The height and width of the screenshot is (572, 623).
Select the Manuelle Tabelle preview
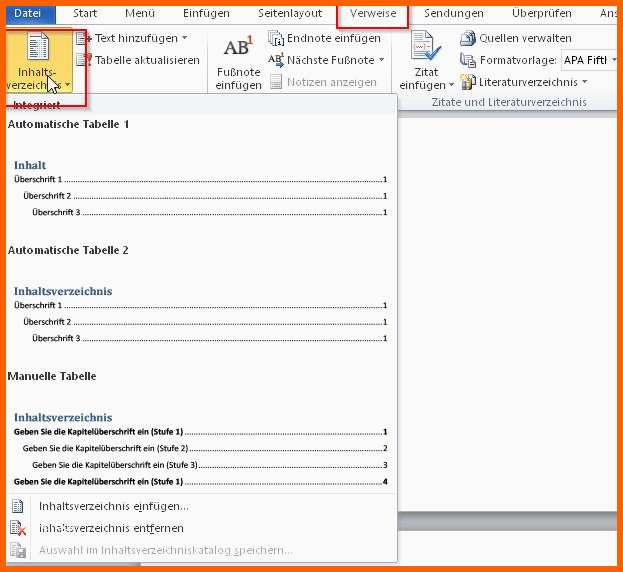click(200, 448)
